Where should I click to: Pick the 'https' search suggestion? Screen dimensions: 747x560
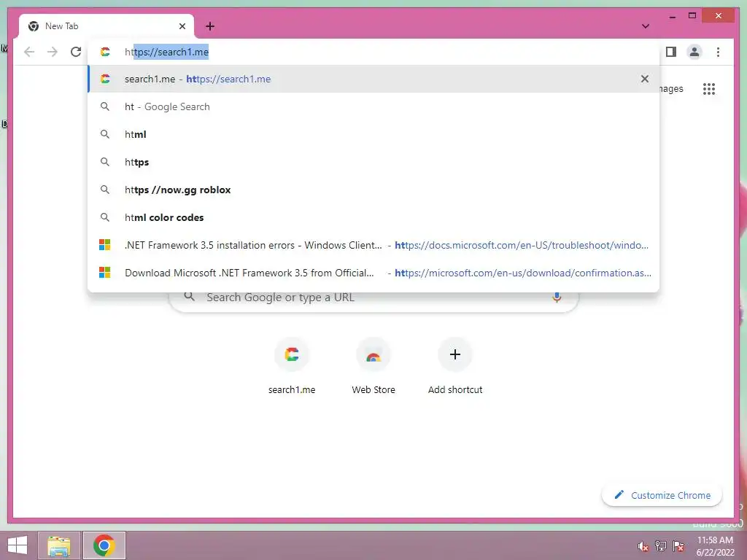(x=373, y=162)
